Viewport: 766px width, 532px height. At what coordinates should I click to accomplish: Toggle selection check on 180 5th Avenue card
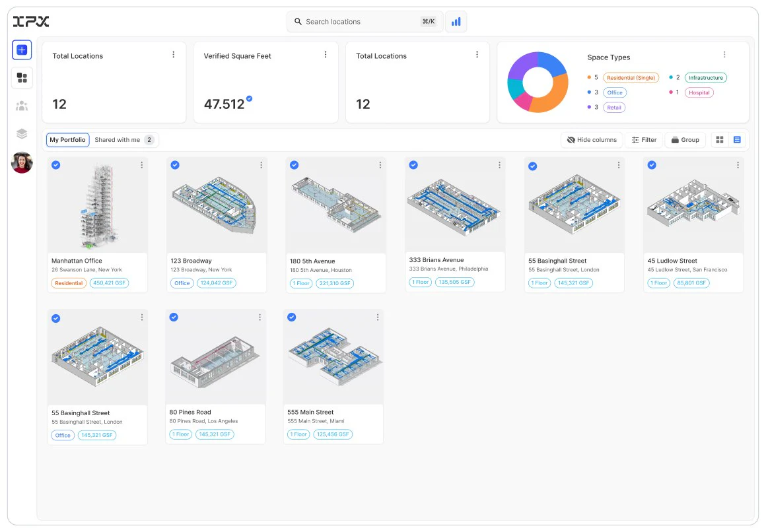click(294, 165)
